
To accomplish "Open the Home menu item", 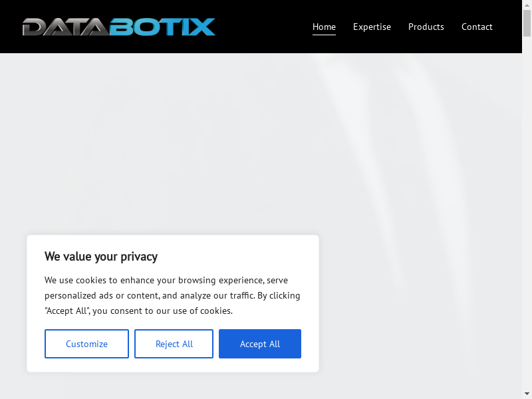I will pos(324,27).
